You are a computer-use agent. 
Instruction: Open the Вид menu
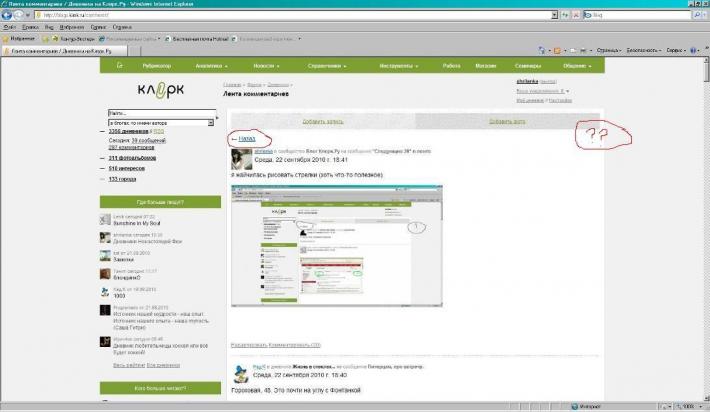pos(49,27)
